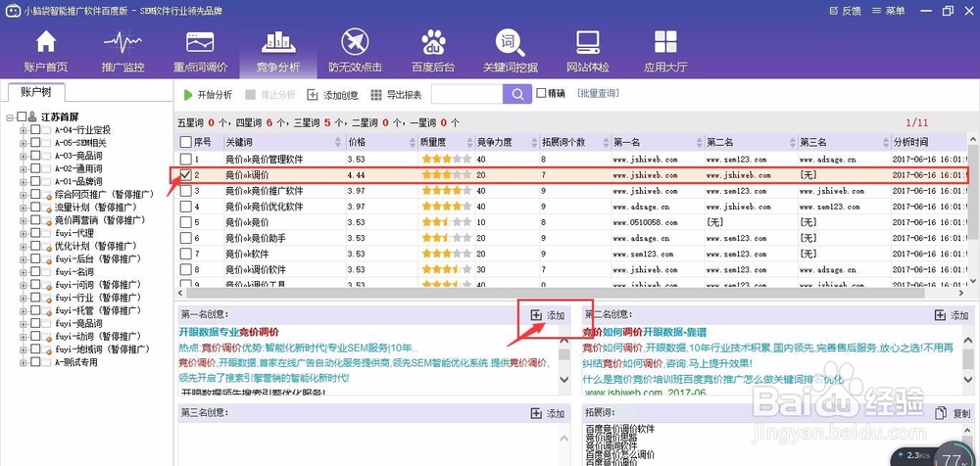Click ad title 开眼数据专业竞价调价
Screen dimensions: 980x466
tap(228, 331)
